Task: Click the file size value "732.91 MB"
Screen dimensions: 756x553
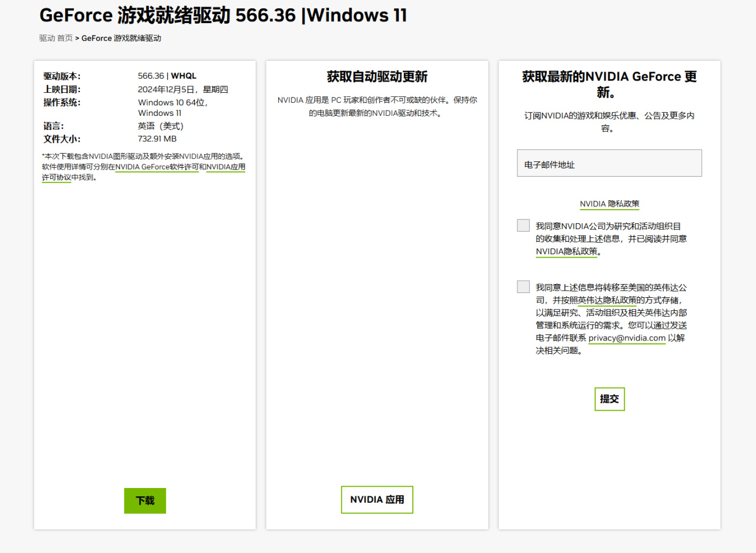Action: point(158,139)
